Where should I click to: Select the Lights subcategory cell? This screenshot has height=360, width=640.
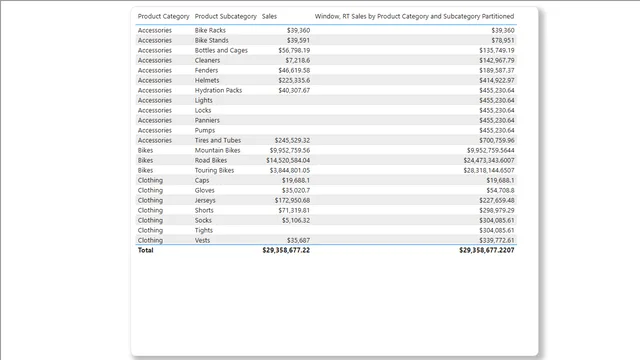203,100
